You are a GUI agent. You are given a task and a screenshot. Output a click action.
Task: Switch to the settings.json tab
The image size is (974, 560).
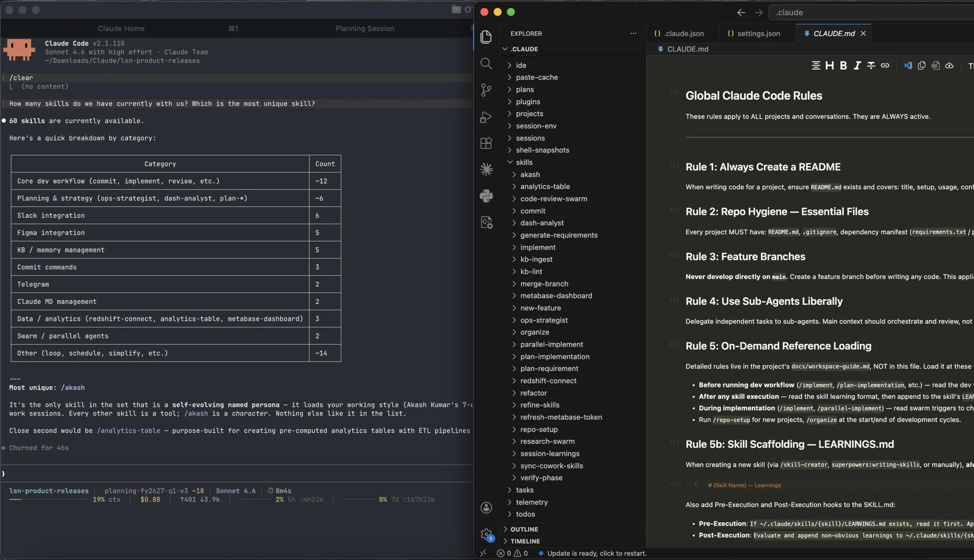tap(754, 33)
